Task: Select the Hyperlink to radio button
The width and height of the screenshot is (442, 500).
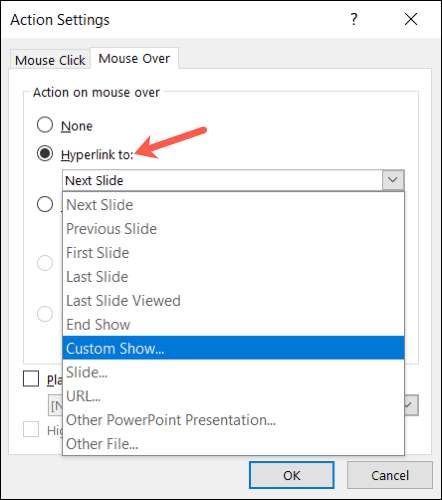Action: pos(45,153)
